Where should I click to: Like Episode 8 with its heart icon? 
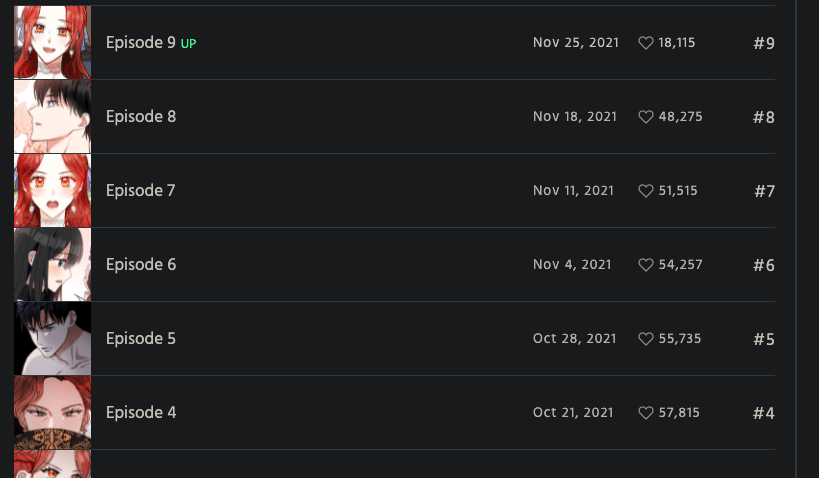click(x=645, y=117)
